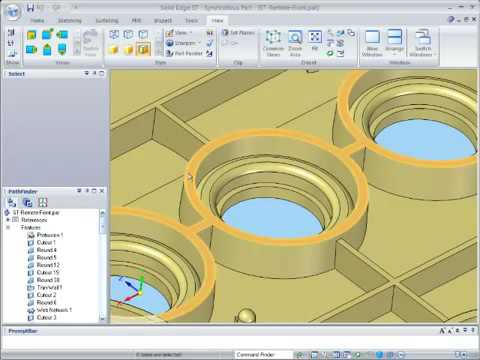Switch to the Home ribbon tab
Viewport: 480px width, 360px height.
point(37,21)
